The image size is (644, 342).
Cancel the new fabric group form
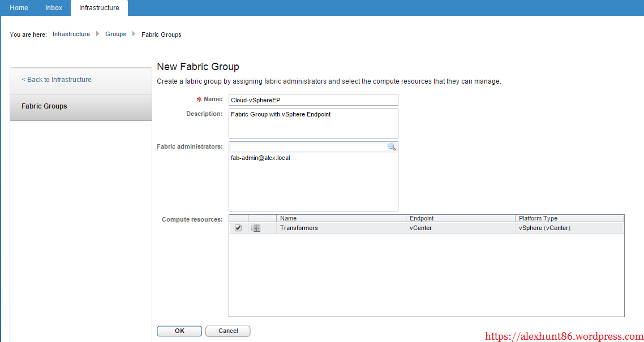(227, 331)
